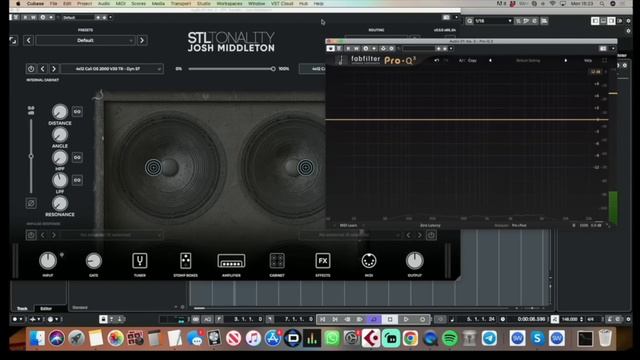Image resolution: width=640 pixels, height=360 pixels.
Task: Select left speaker microphone position marker
Action: [x=153, y=167]
